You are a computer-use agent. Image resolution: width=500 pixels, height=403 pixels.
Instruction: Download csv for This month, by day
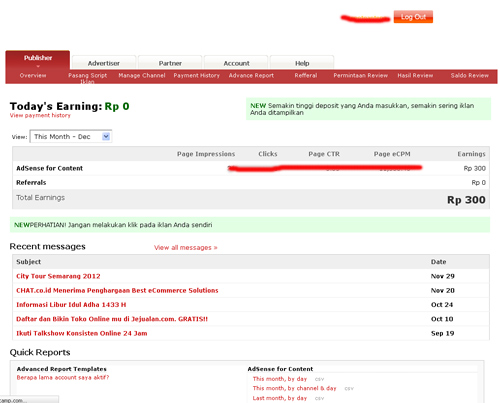click(x=319, y=379)
